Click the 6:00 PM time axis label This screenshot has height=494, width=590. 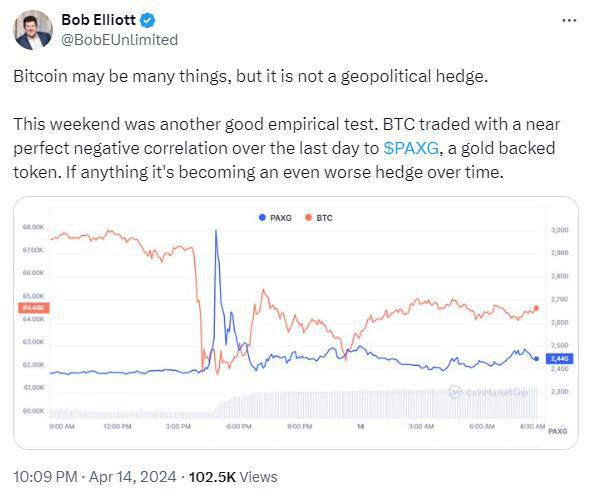[239, 426]
